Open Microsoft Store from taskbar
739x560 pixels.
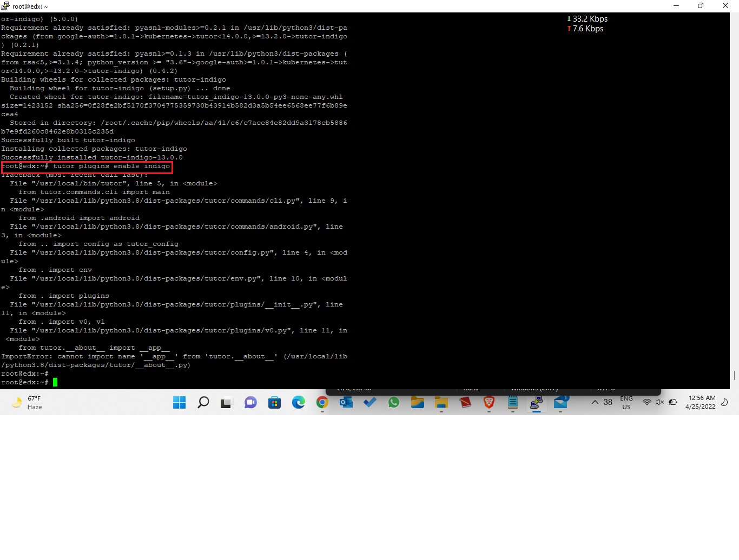coord(275,402)
